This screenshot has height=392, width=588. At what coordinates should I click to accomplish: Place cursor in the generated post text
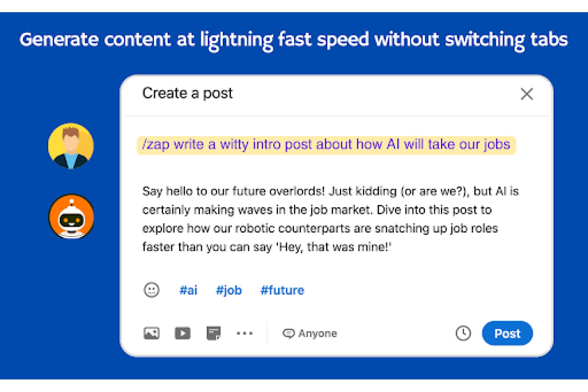click(330, 219)
